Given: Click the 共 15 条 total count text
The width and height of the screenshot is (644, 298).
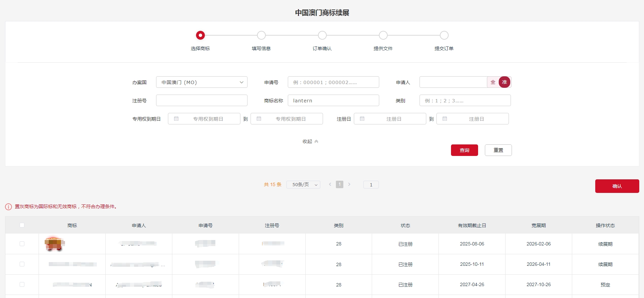Looking at the screenshot, I should pyautogui.click(x=273, y=184).
